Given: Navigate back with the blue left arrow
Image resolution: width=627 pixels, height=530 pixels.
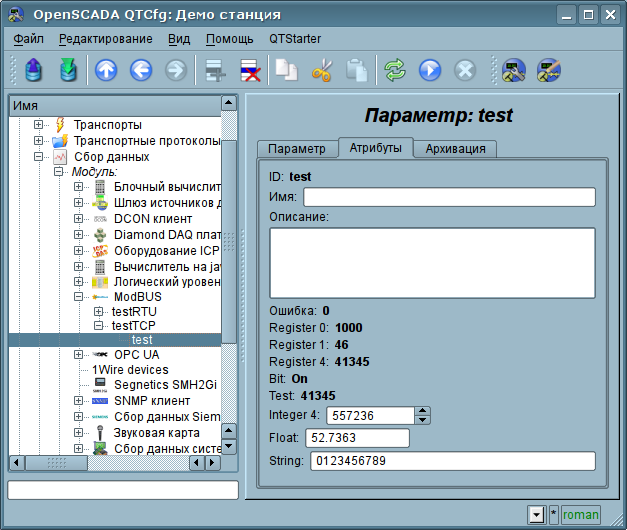Looking at the screenshot, I should coord(141,70).
